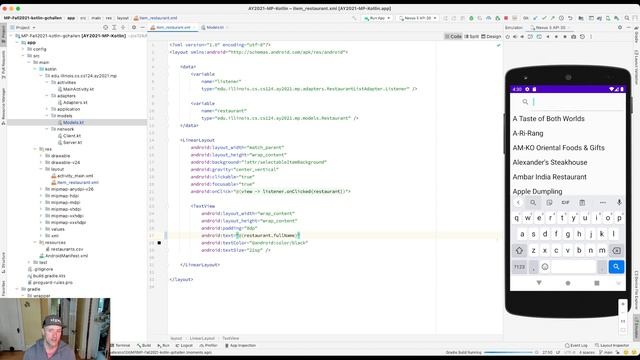Open restaurants.csv in resources
640x360 pixels.
[64, 249]
